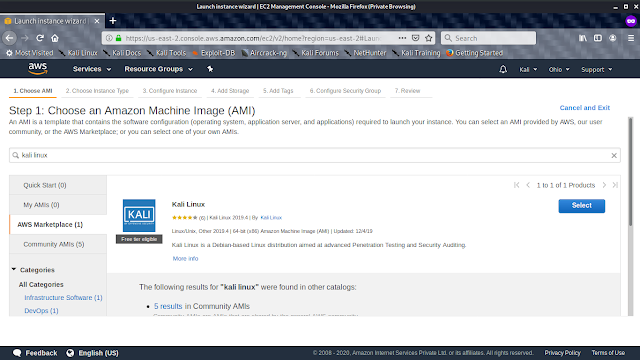Open the Terms of Use footer link
Image resolution: width=640 pixels, height=360 pixels.
608,353
